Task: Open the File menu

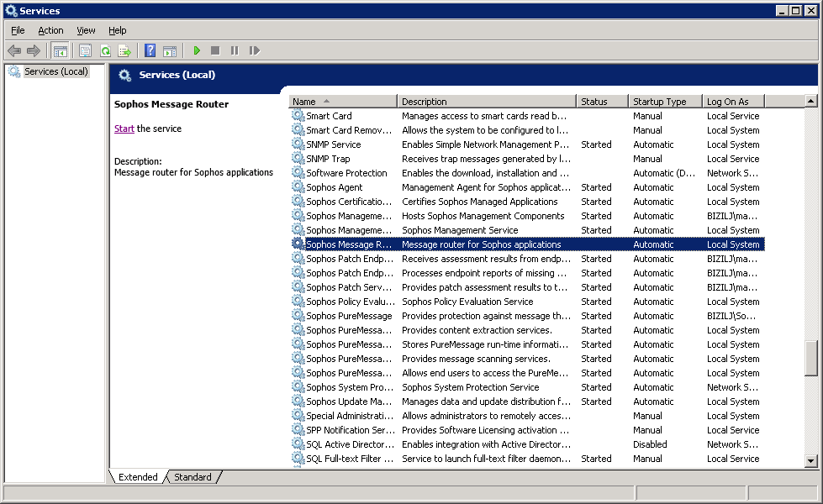Action: tap(18, 30)
